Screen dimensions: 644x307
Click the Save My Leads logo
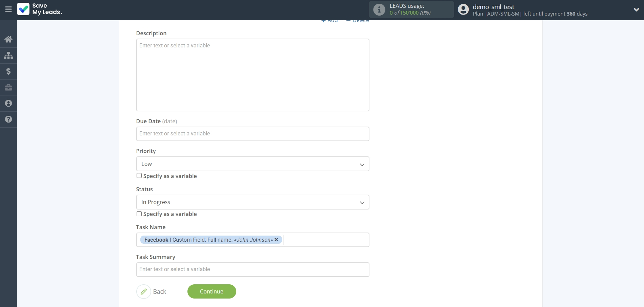[39, 9]
